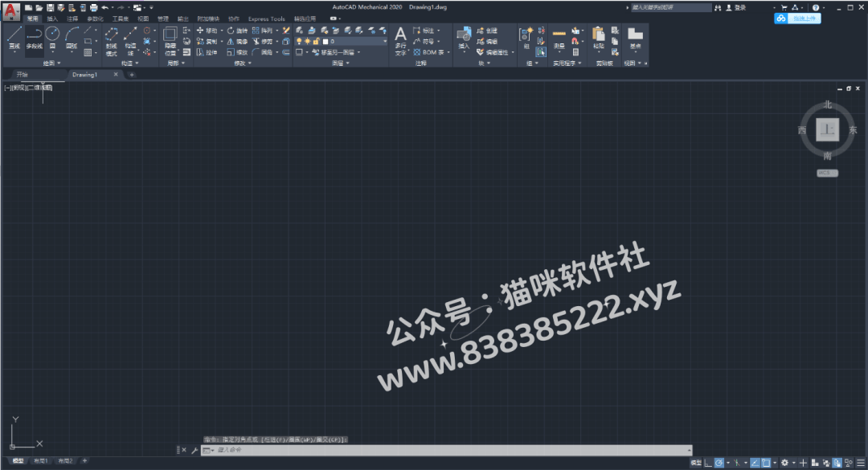Select the Scale (缩放) tool

click(237, 52)
